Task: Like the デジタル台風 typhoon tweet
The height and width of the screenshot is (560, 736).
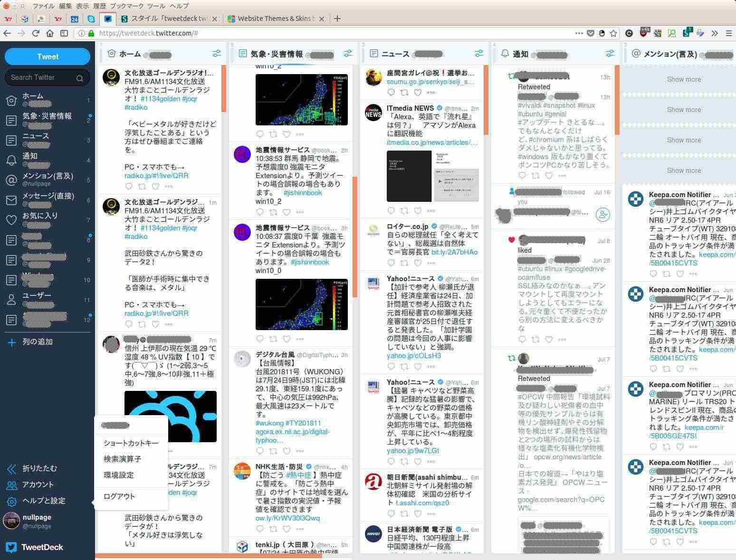Action: [287, 451]
